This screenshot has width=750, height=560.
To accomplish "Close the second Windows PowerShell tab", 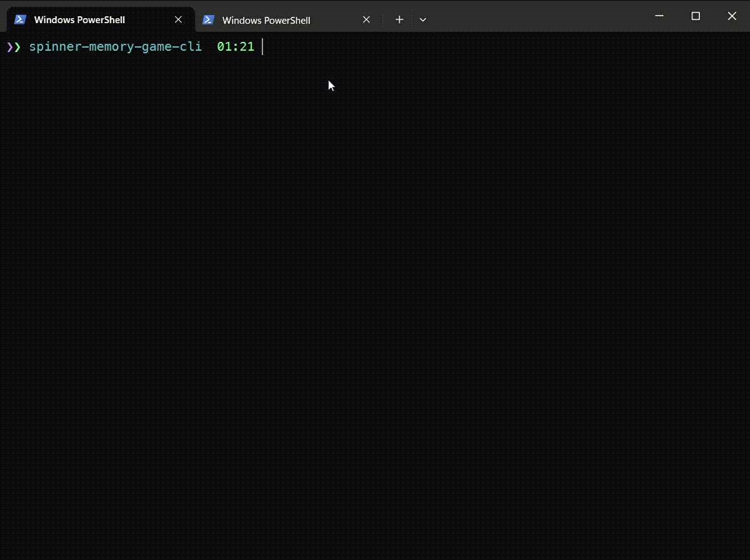I will coord(366,20).
